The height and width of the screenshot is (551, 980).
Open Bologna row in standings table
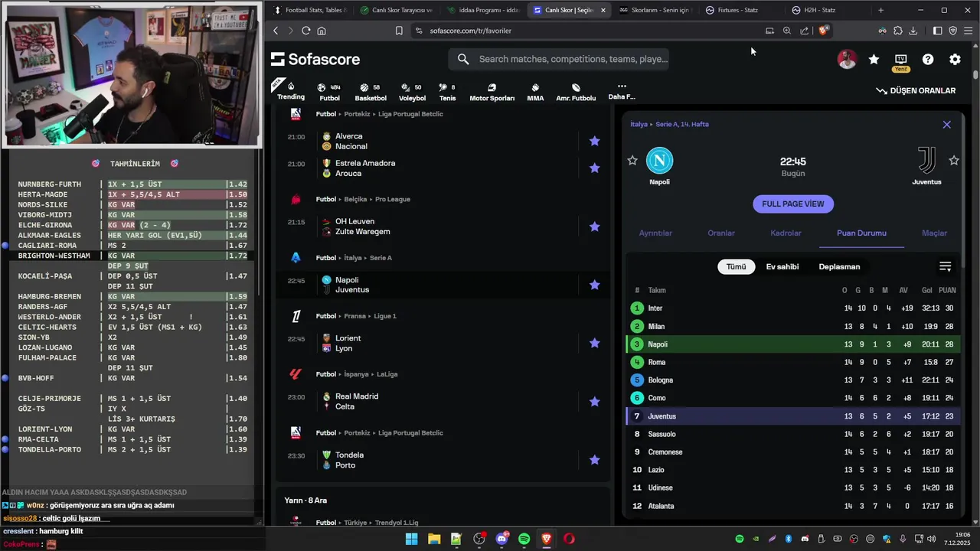tap(793, 380)
